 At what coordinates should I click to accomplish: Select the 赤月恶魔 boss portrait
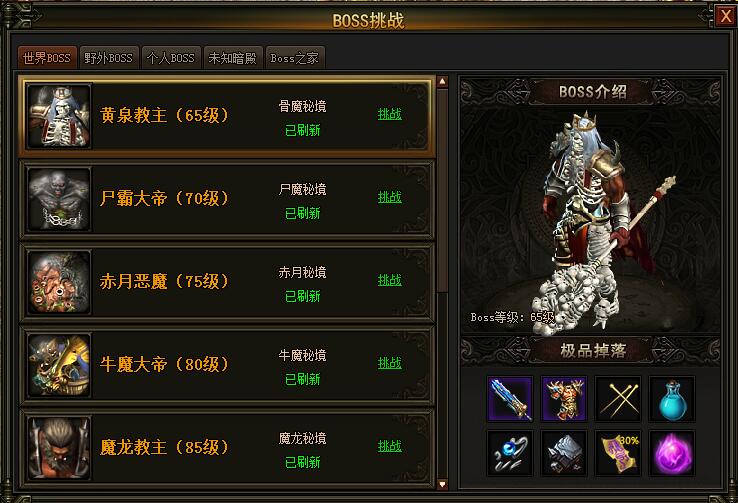(59, 282)
